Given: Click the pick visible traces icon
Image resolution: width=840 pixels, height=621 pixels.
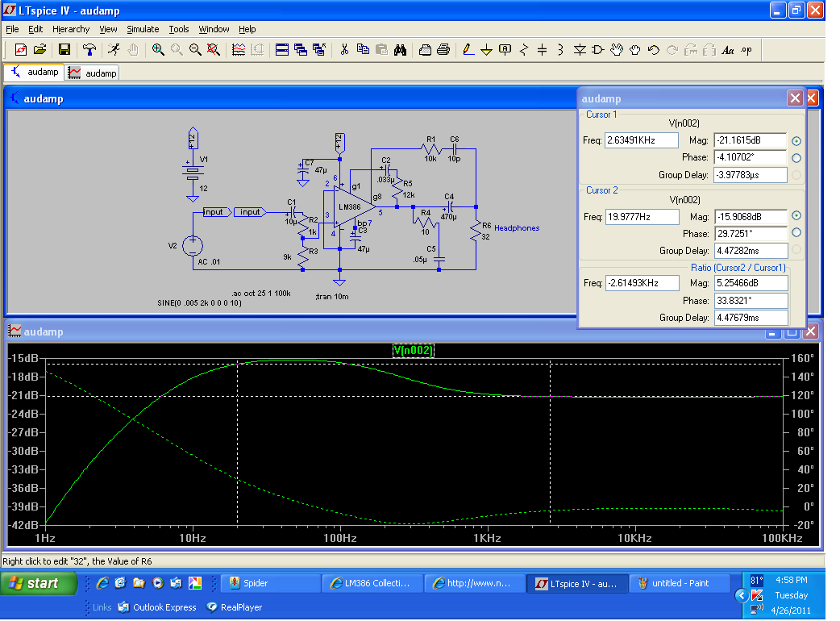Looking at the screenshot, I should tap(239, 50).
